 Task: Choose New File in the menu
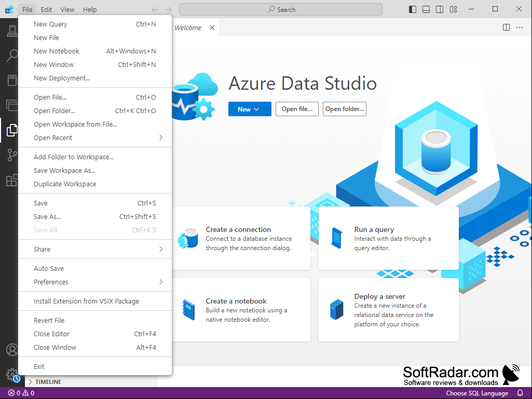pyautogui.click(x=95, y=38)
